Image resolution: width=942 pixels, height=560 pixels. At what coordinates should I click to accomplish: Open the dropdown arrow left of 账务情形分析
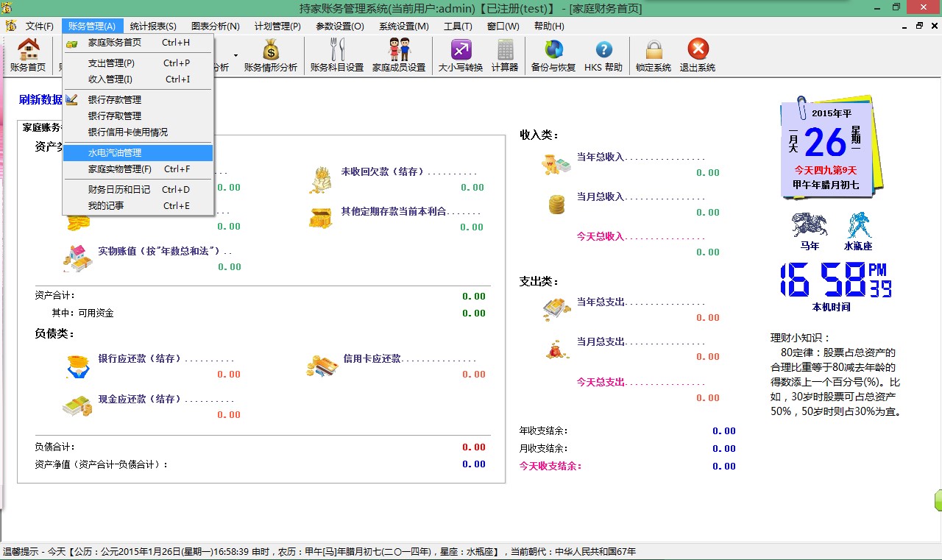[235, 55]
